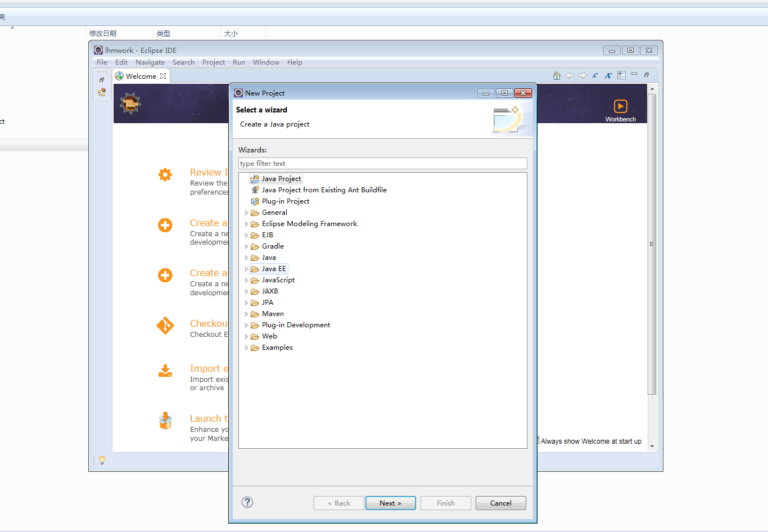
Task: Expand the Eclipse Modeling Framework folder
Action: (246, 224)
